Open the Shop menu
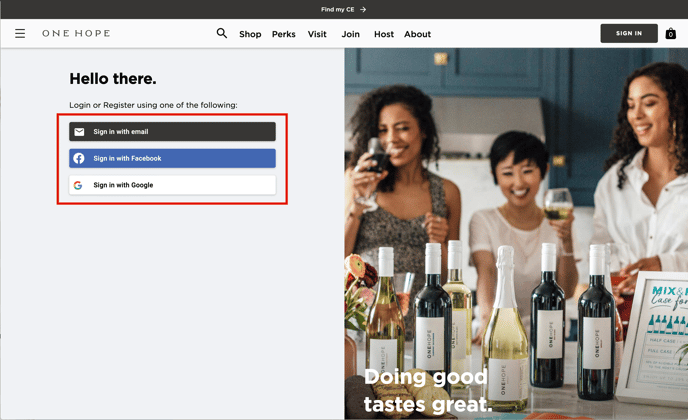Viewport: 688px width, 420px height. pos(250,34)
